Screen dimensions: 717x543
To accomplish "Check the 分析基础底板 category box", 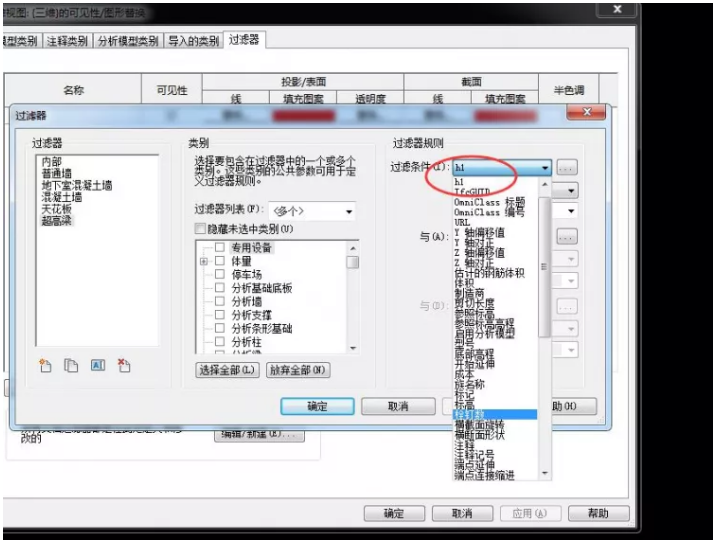I will tap(219, 287).
